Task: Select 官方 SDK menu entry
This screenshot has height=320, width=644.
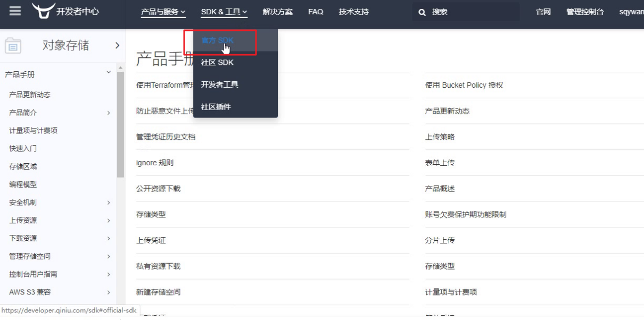Action: 235,40
